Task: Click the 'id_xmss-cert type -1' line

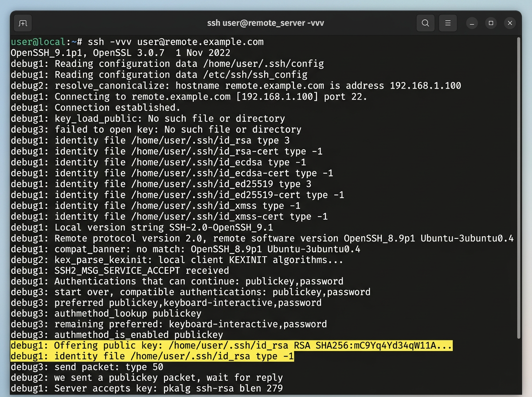Action: [170, 216]
